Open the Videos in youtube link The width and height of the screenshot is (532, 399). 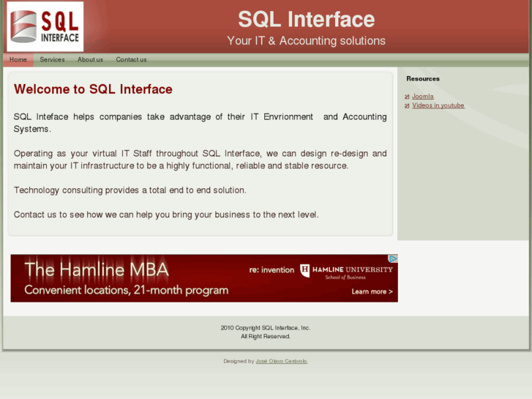tap(438, 105)
